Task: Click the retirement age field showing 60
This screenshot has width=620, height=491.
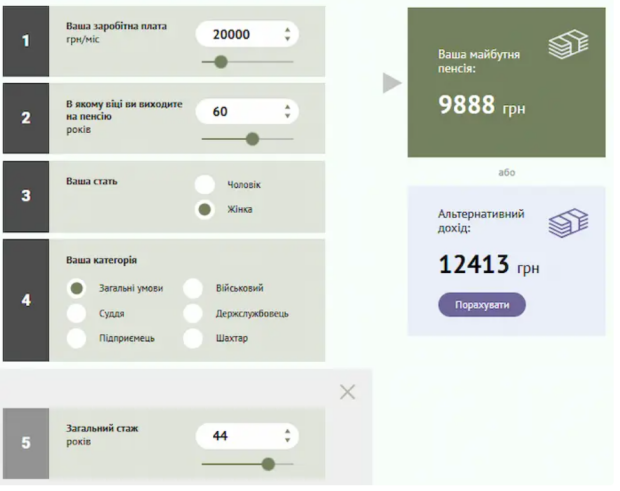Action: [x=247, y=111]
